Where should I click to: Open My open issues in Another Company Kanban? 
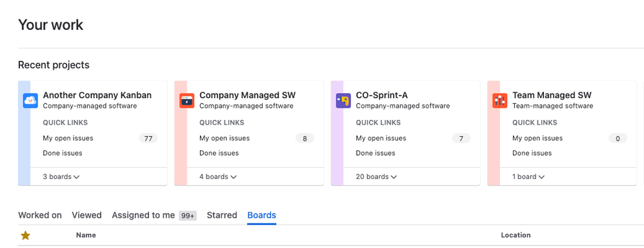tap(68, 138)
